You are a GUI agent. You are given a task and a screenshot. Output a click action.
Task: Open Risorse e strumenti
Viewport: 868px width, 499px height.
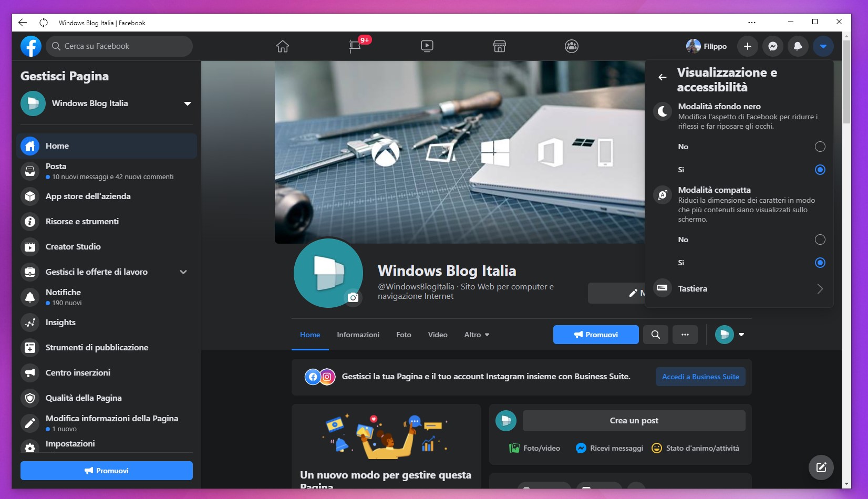(107, 222)
